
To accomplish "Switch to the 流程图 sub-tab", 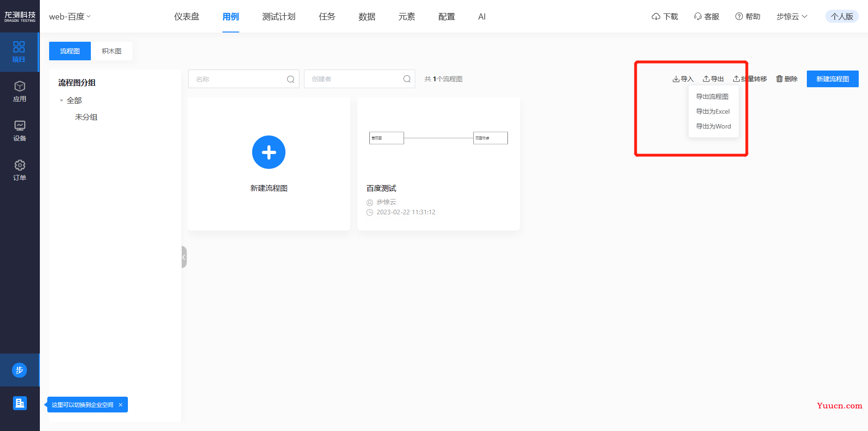I will click(70, 51).
